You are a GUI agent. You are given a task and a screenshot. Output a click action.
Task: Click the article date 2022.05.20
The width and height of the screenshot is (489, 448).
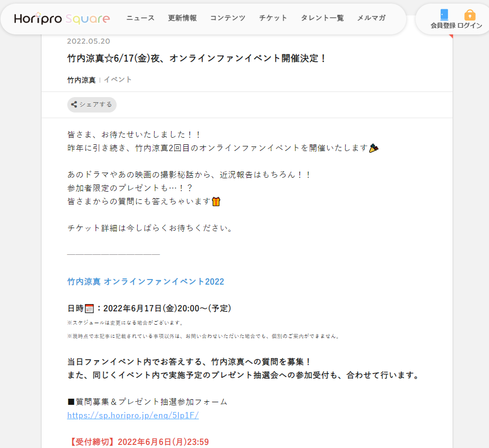pyautogui.click(x=88, y=41)
